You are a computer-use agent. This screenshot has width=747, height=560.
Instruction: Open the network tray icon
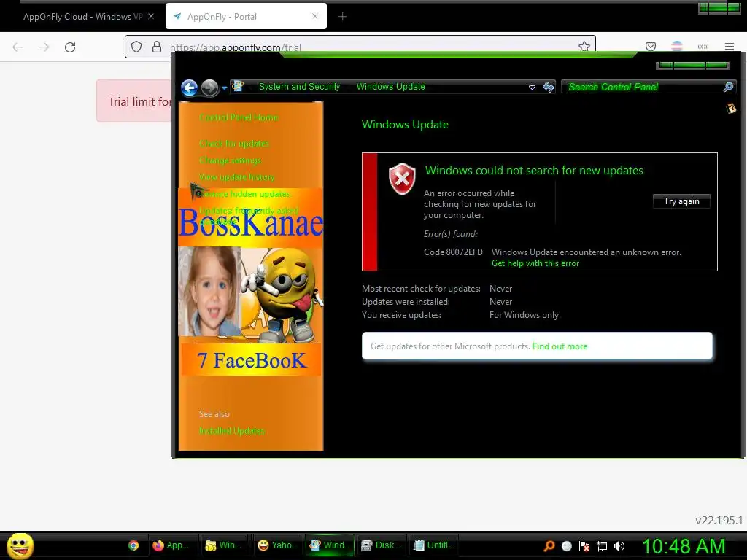click(602, 546)
